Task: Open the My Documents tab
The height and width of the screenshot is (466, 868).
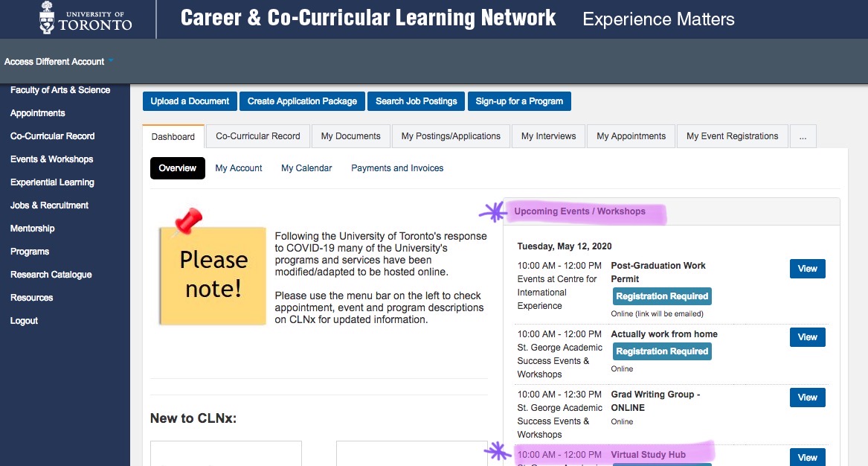Action: coord(350,136)
